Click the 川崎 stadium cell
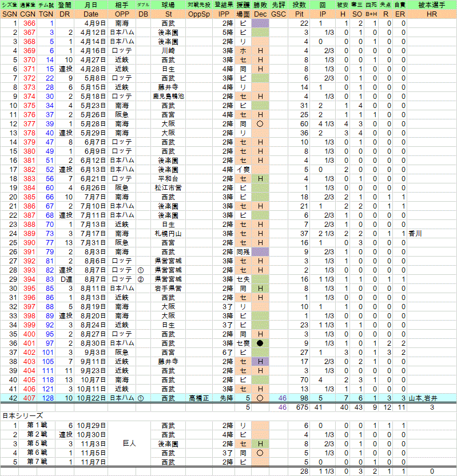This screenshot has height=476, width=457. [168, 51]
